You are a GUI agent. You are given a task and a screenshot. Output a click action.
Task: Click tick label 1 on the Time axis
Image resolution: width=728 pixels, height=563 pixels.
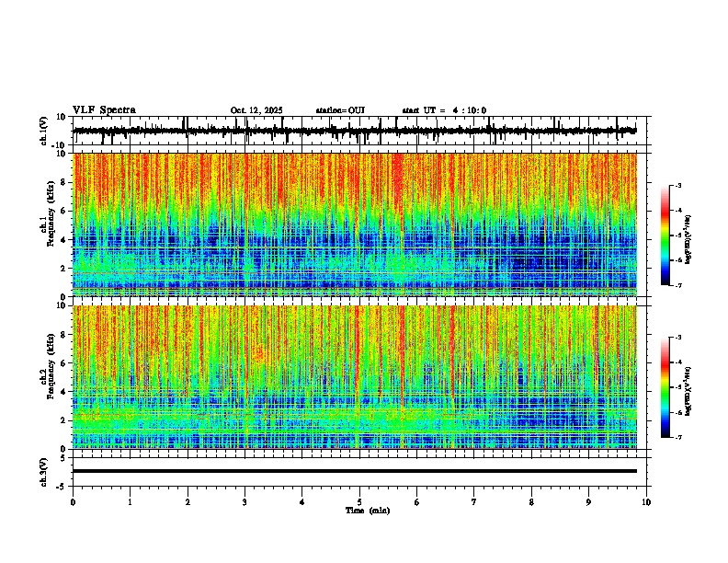(x=130, y=502)
